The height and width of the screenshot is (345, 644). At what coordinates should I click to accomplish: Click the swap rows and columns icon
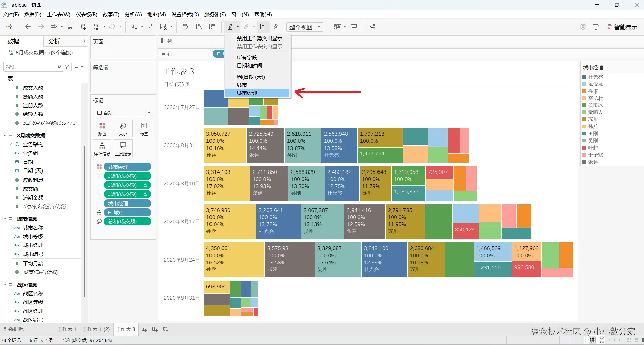point(185,27)
